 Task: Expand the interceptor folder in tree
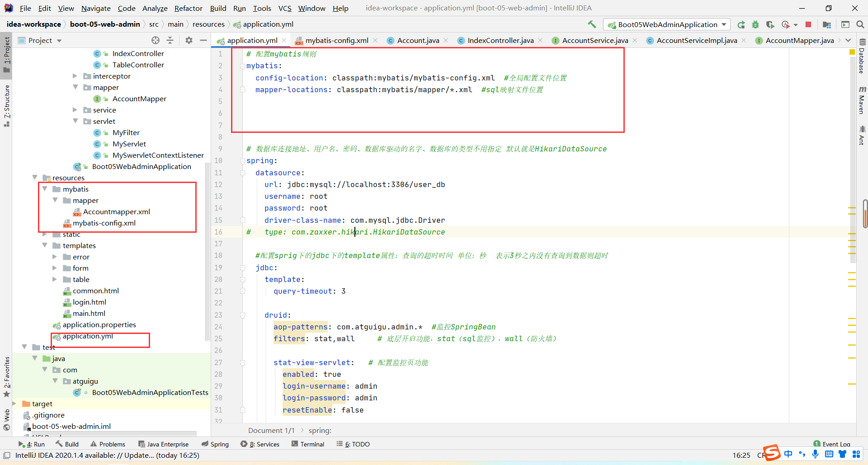[75, 76]
